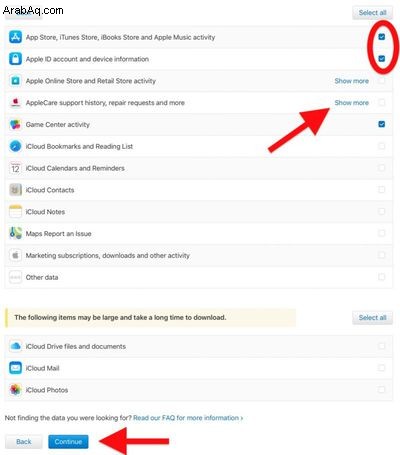Click the blue Continue button
The width and height of the screenshot is (400, 455).
(x=68, y=442)
